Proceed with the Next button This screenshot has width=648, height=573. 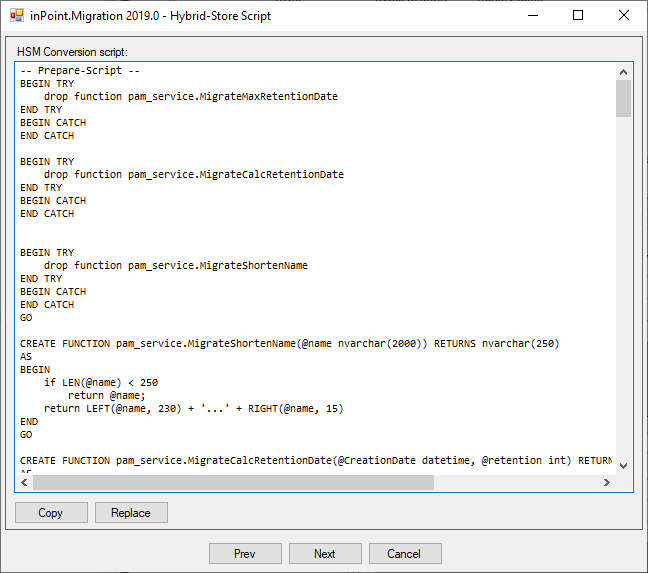click(325, 553)
